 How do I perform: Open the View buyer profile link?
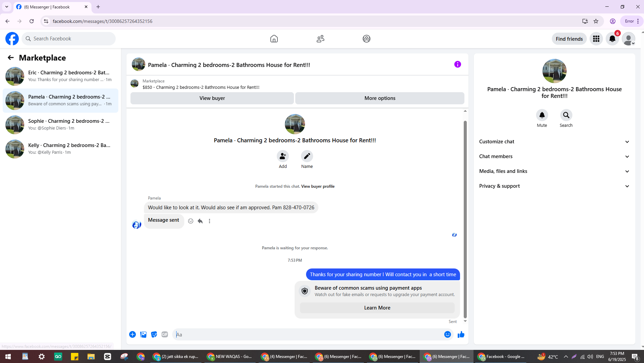coord(318,186)
